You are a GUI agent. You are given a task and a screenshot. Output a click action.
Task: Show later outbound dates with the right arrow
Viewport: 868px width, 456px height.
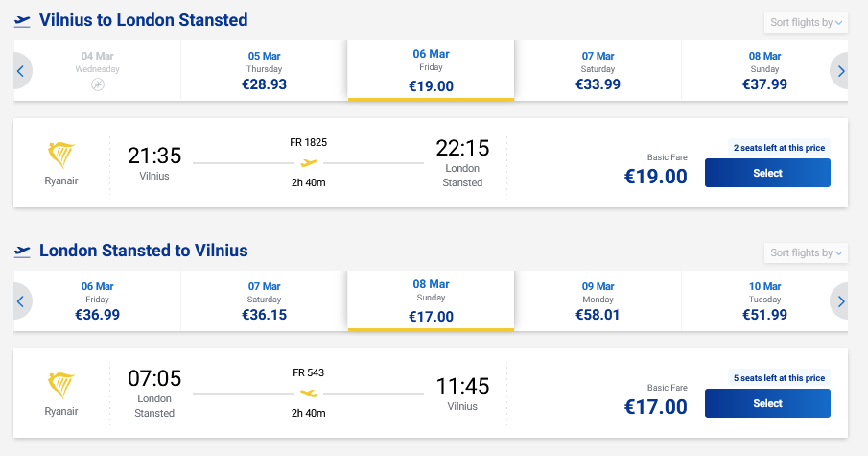pyautogui.click(x=840, y=70)
